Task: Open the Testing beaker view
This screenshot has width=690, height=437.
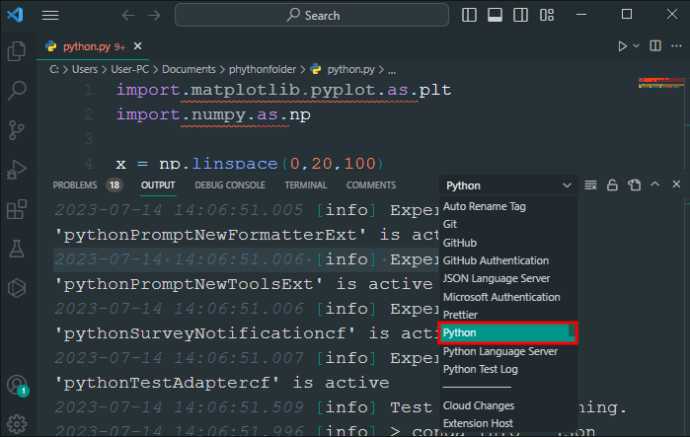Action: [16, 248]
